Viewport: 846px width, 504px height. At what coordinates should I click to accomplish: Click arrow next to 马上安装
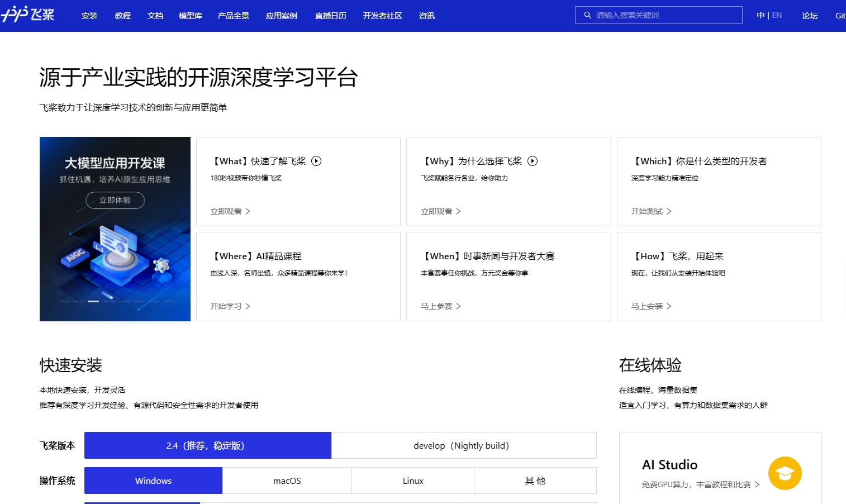coord(669,306)
